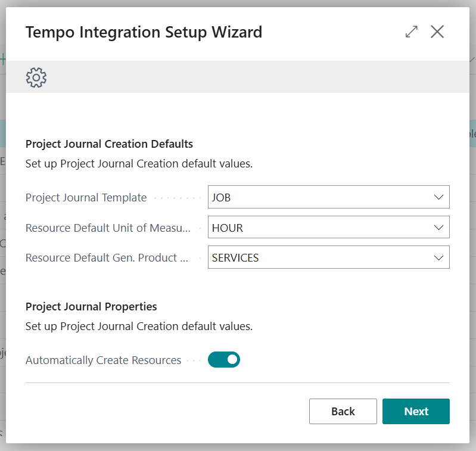Viewport: 476px width, 451px height.
Task: Click the Project Journal Properties heading
Action: (91, 306)
